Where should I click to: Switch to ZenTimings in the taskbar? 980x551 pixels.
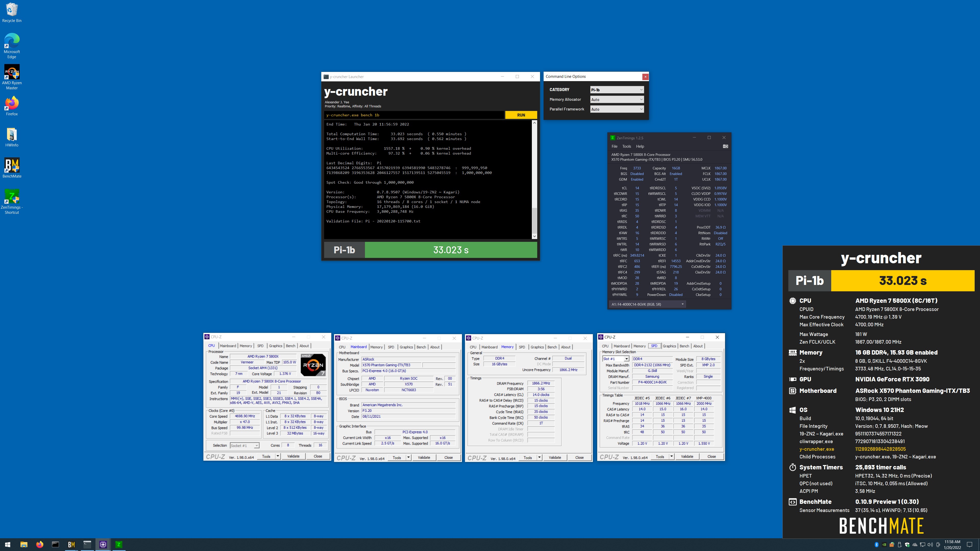tap(119, 545)
